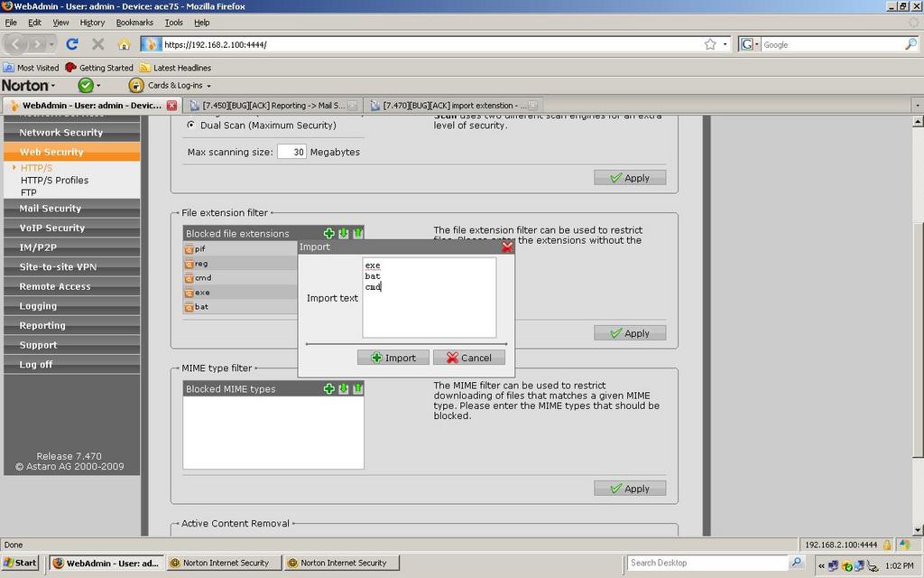Switch to the import extenstion bug tab
The image size is (924, 578).
[x=453, y=106]
